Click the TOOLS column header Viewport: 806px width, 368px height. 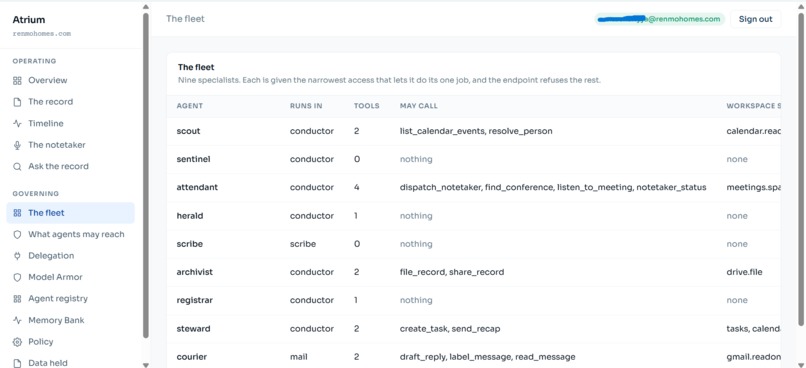coord(367,106)
